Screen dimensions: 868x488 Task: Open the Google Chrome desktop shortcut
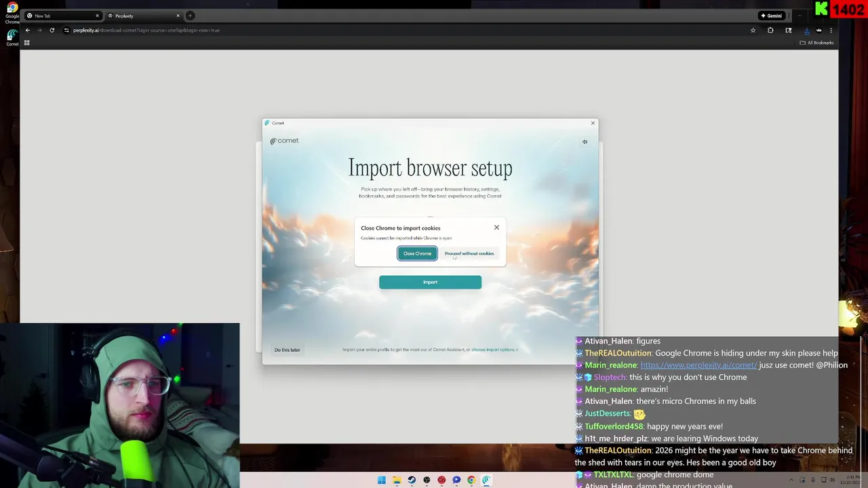(12, 12)
